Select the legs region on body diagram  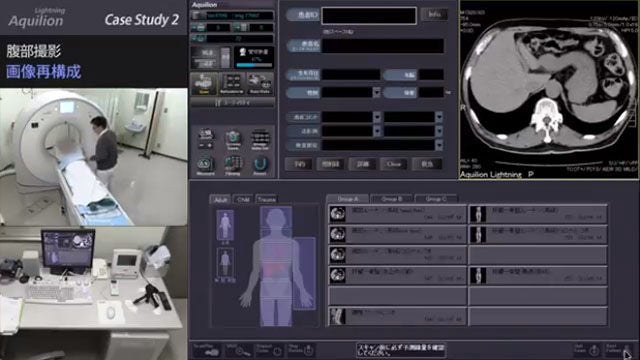click(276, 311)
